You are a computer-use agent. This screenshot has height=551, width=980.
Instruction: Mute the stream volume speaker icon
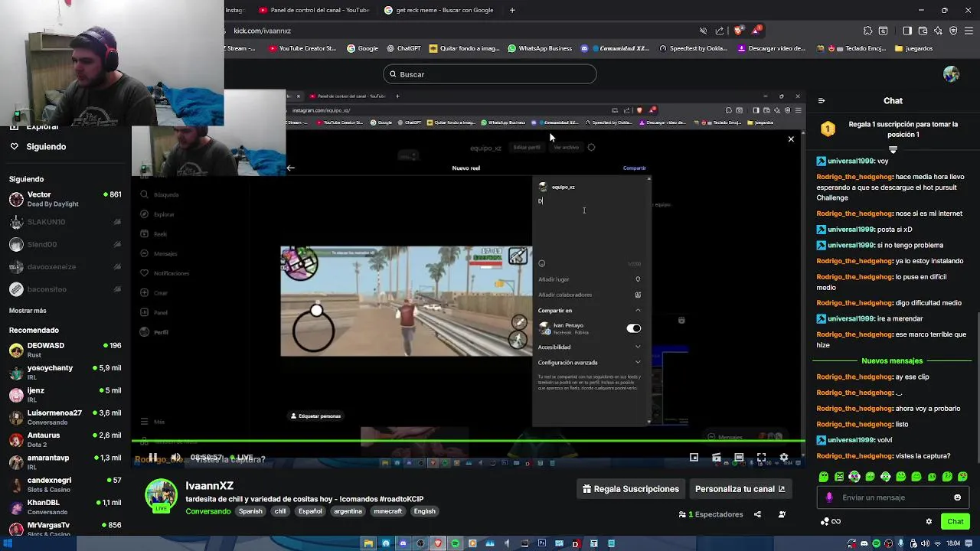[175, 458]
